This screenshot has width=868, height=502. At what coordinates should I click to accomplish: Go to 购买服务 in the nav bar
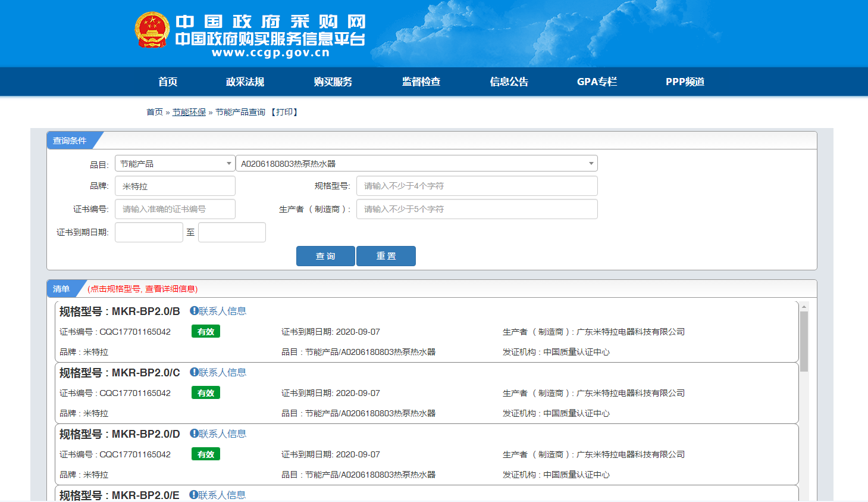tap(333, 82)
